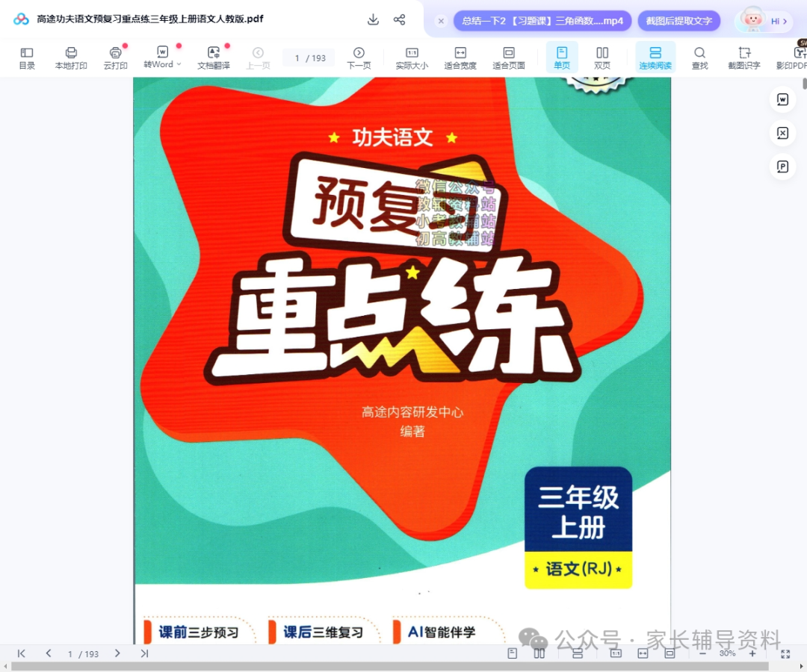Screen dimensions: 807x672
Task: Click the 云打印 cloud print icon
Action: tap(115, 58)
